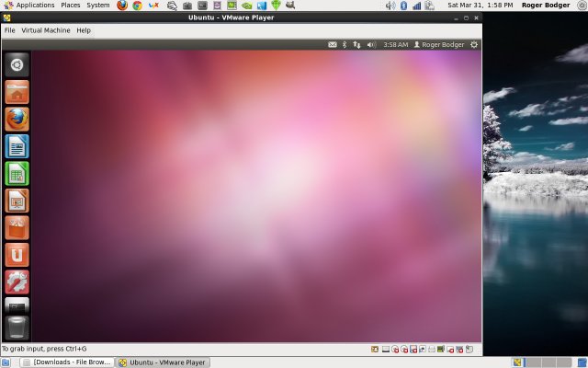The height and width of the screenshot is (368, 588).
Task: Open the Trash in Ubuntu launcher
Action: 17,328
